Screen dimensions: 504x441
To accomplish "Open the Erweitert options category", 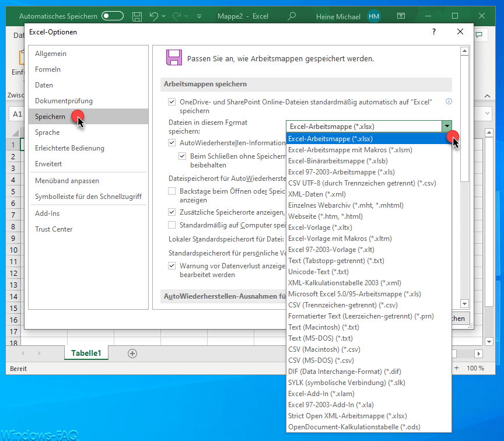I will pyautogui.click(x=89, y=164).
